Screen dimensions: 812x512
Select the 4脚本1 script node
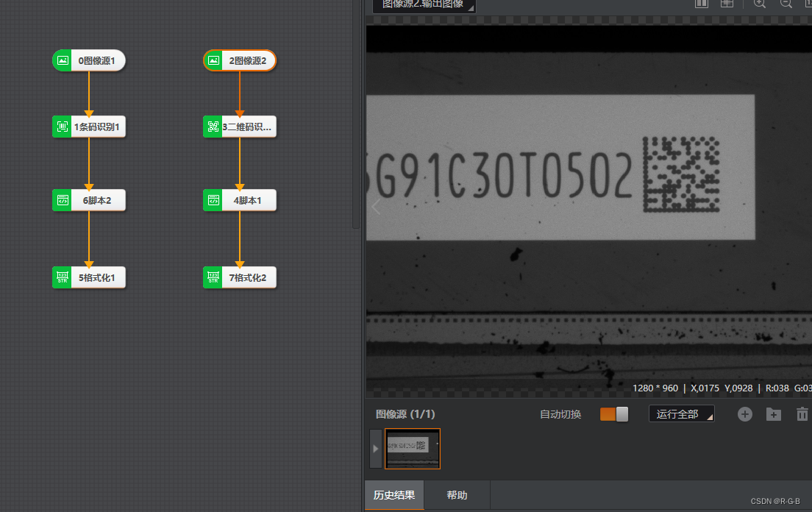[239, 200]
